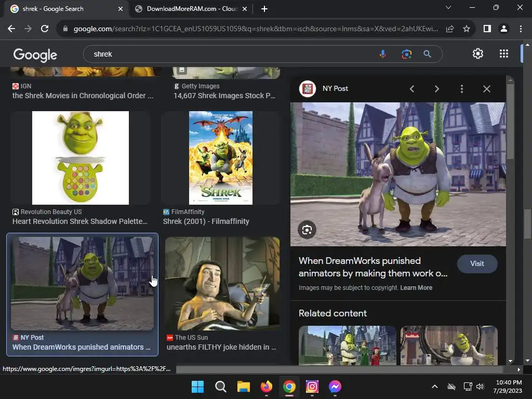Close the NY Post image preview
The width and height of the screenshot is (532, 399).
(x=486, y=89)
